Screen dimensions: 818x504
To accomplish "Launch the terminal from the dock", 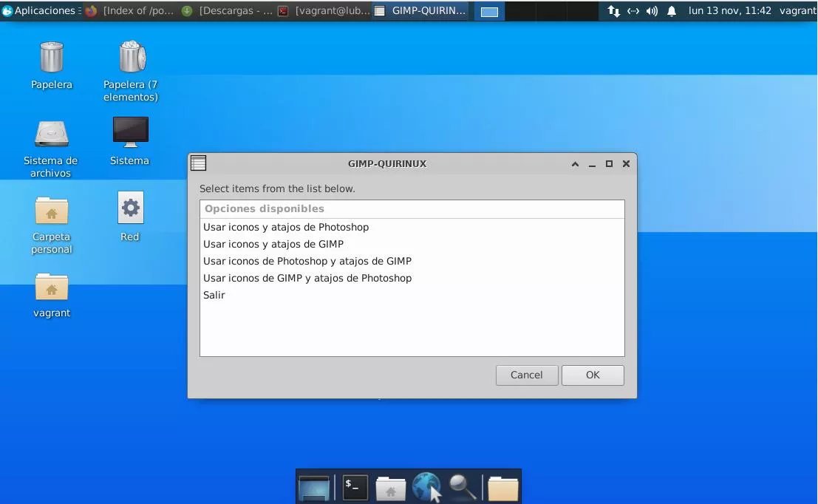I will tap(355, 488).
